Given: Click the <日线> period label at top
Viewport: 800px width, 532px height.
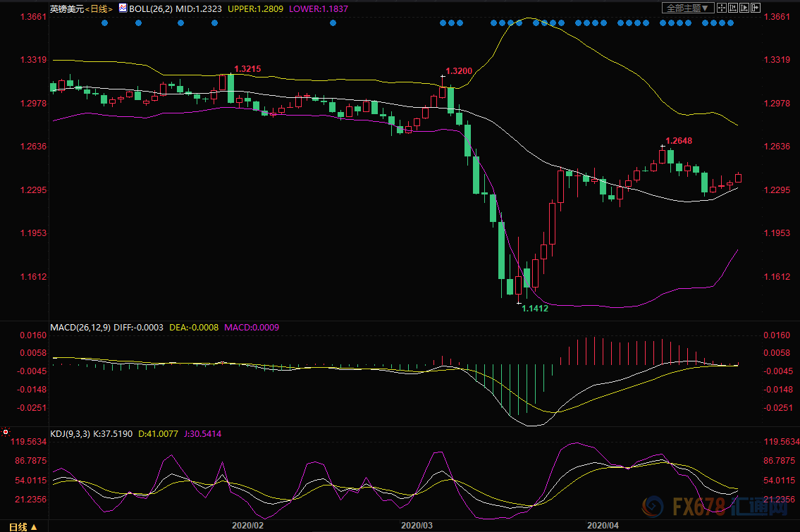Looking at the screenshot, I should coord(99,8).
